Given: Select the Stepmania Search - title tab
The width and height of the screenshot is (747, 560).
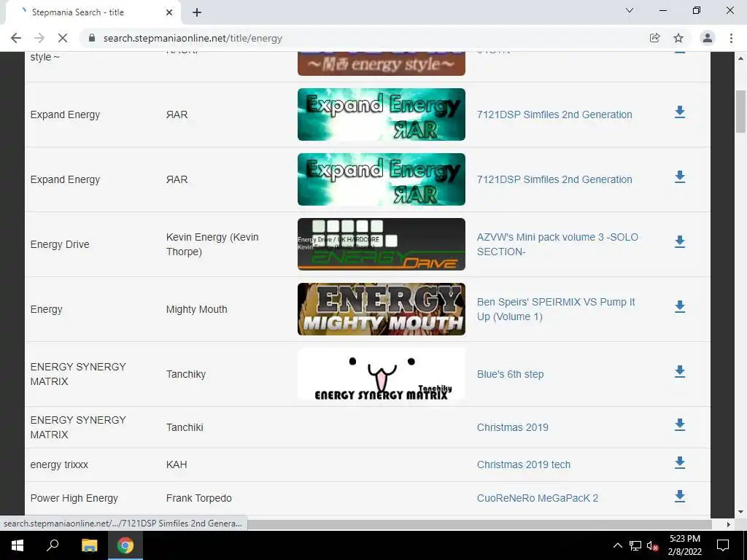Looking at the screenshot, I should tap(93, 12).
